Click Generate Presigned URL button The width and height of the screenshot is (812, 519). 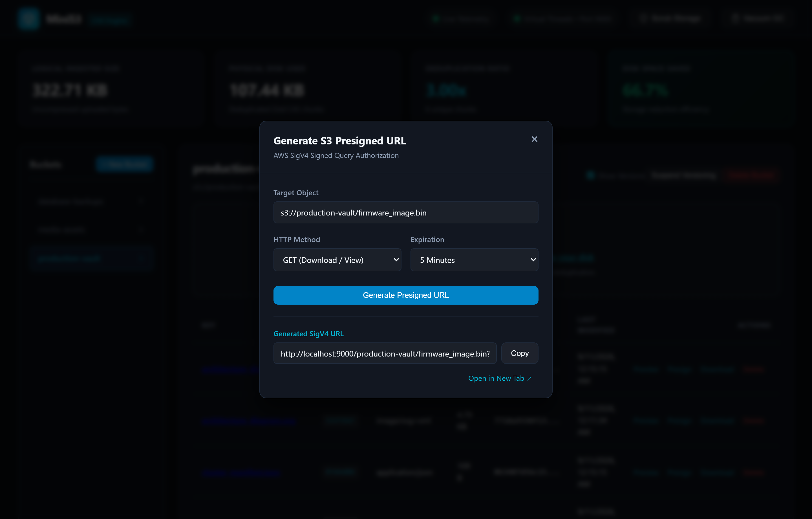406,295
